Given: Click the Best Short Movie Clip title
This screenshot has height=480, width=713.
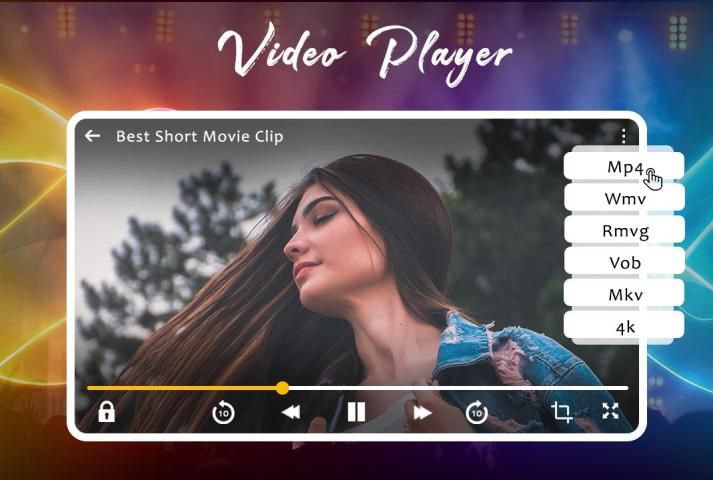Looking at the screenshot, I should 199,136.
